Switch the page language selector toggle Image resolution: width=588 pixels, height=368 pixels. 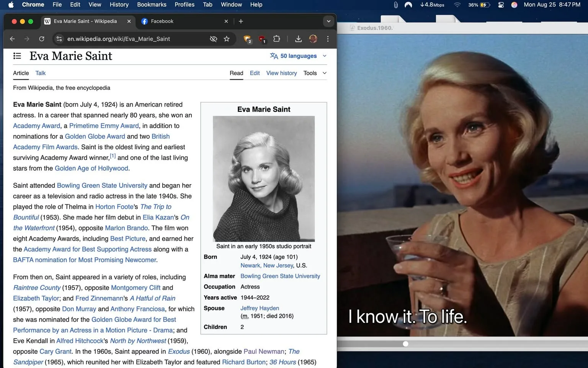(274, 56)
